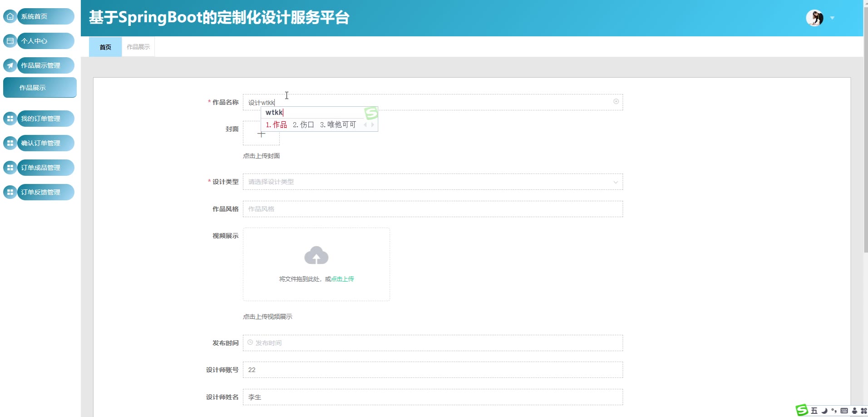Click the grid icon beside 我的订单管理
The image size is (868, 417).
click(10, 119)
